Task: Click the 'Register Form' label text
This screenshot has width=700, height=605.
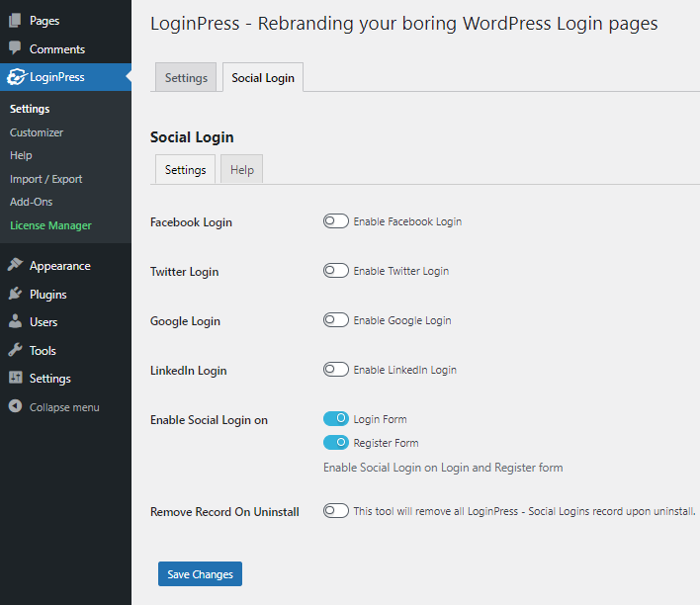Action: point(387,443)
